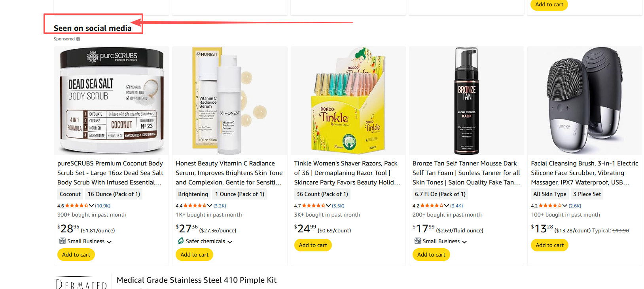
Task: Click the Small Business icon under pureSCRUBS
Action: pos(63,241)
